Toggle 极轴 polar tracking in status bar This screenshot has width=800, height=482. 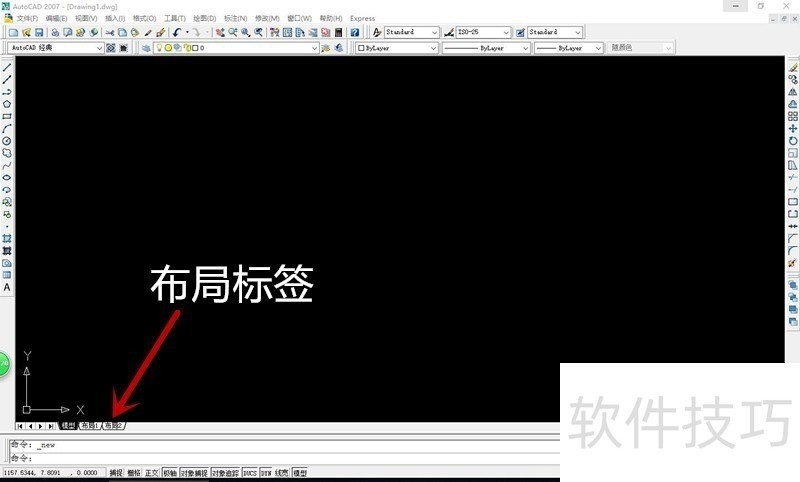pos(170,473)
